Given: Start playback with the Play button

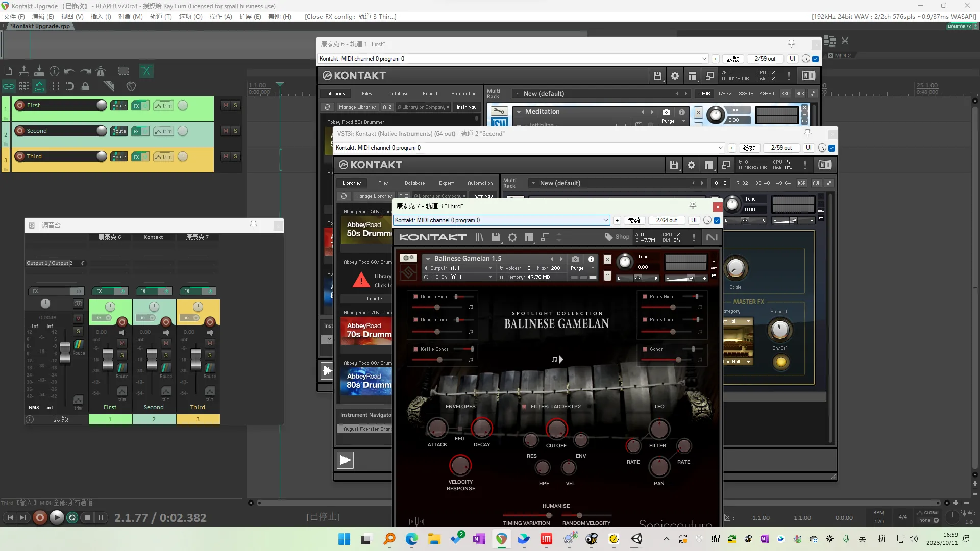Looking at the screenshot, I should coord(57,518).
